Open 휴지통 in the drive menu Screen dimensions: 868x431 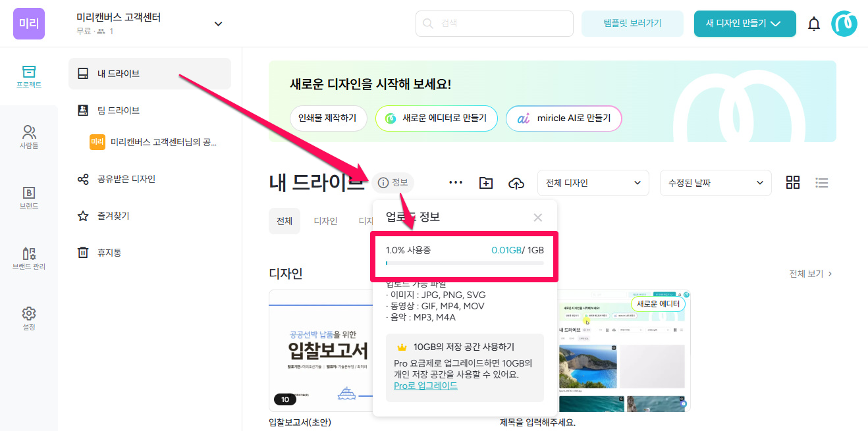[x=109, y=253]
